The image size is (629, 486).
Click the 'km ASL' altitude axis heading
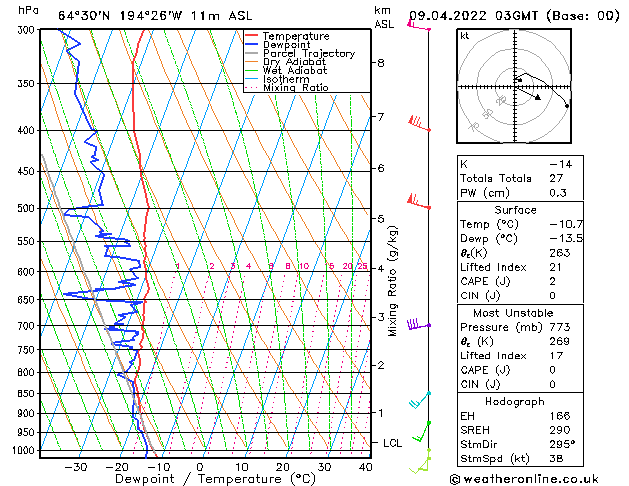pyautogui.click(x=384, y=17)
